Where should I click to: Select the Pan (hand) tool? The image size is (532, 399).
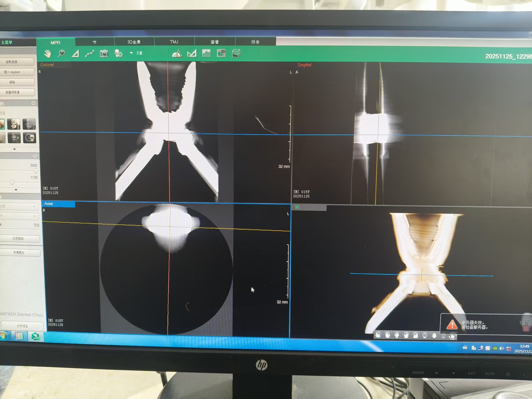[x=48, y=53]
